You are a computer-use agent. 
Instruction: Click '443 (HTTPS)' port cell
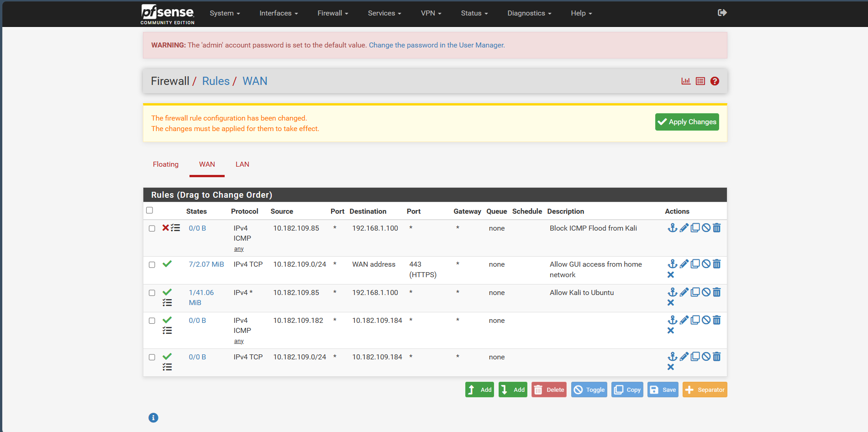pos(423,269)
